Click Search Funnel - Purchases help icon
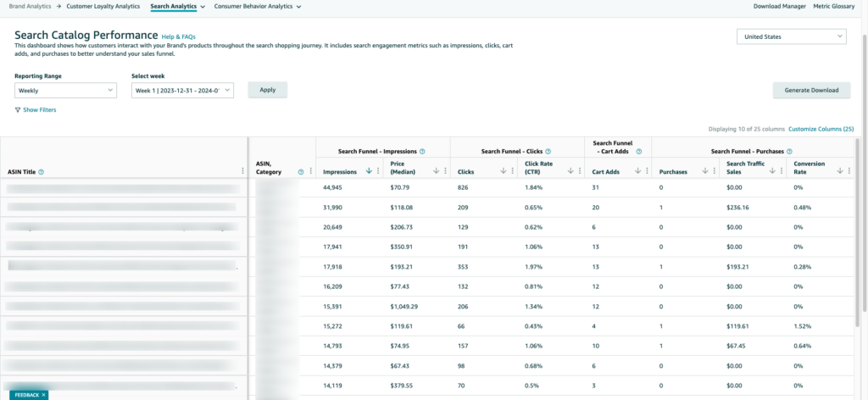This screenshot has width=868, height=400. (x=789, y=151)
